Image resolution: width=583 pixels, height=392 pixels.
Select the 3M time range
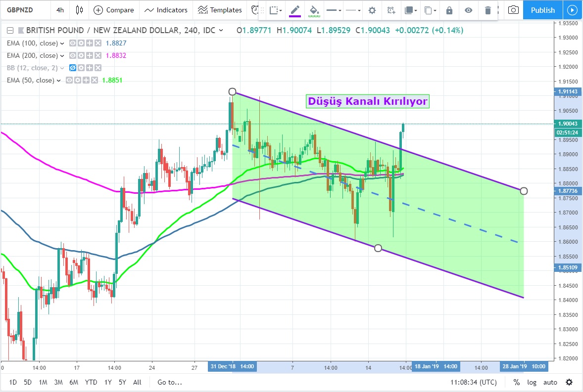click(58, 382)
